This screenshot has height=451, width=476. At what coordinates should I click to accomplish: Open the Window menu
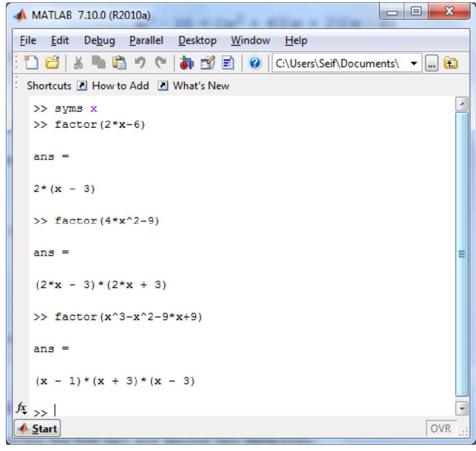[250, 40]
